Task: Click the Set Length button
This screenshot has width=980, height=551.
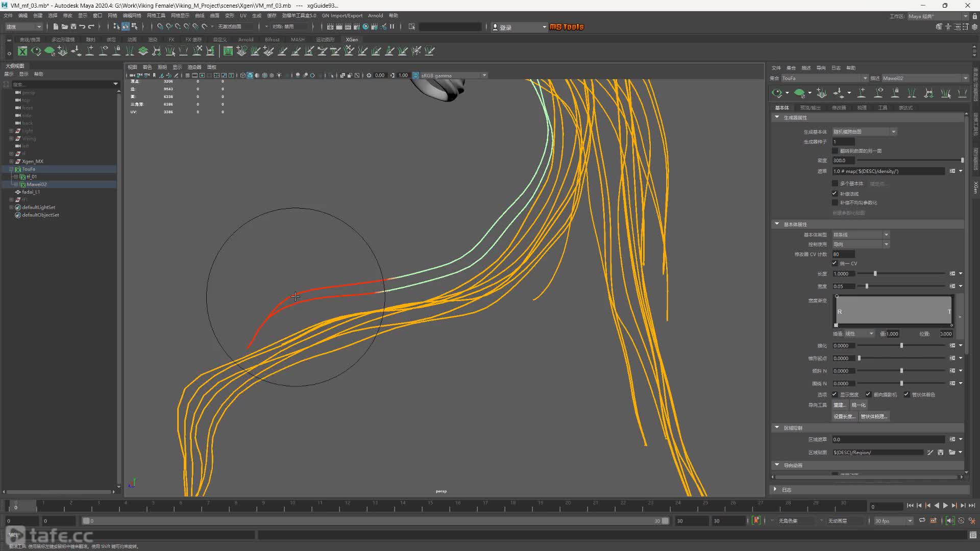Action: click(x=845, y=417)
